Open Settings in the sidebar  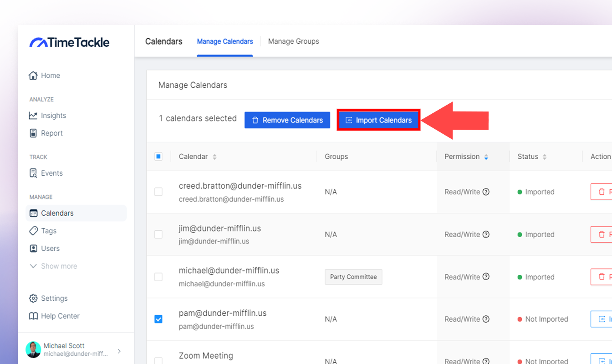48,298
